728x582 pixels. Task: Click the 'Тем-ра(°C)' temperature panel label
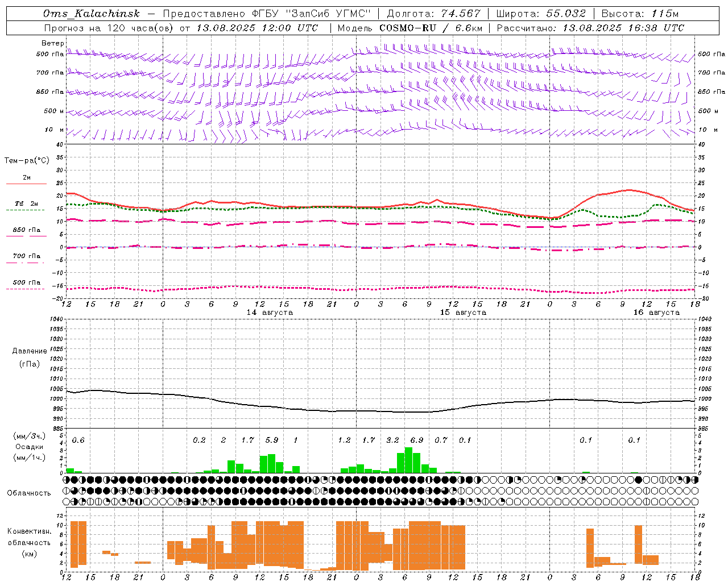[x=27, y=161]
